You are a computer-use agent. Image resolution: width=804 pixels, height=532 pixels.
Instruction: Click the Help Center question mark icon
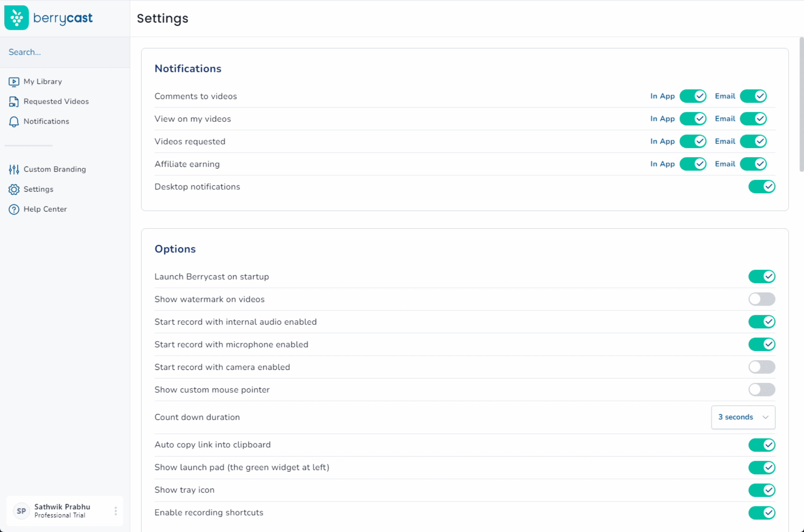point(14,209)
